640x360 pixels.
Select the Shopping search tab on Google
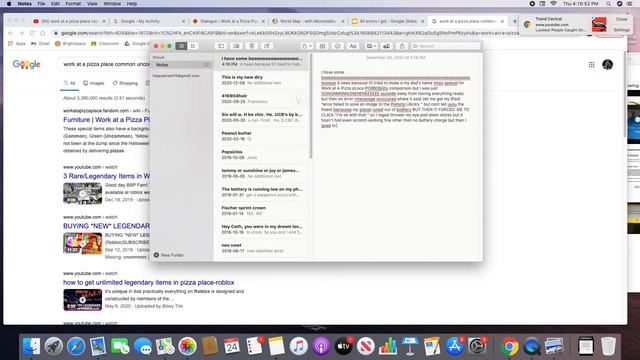125,83
